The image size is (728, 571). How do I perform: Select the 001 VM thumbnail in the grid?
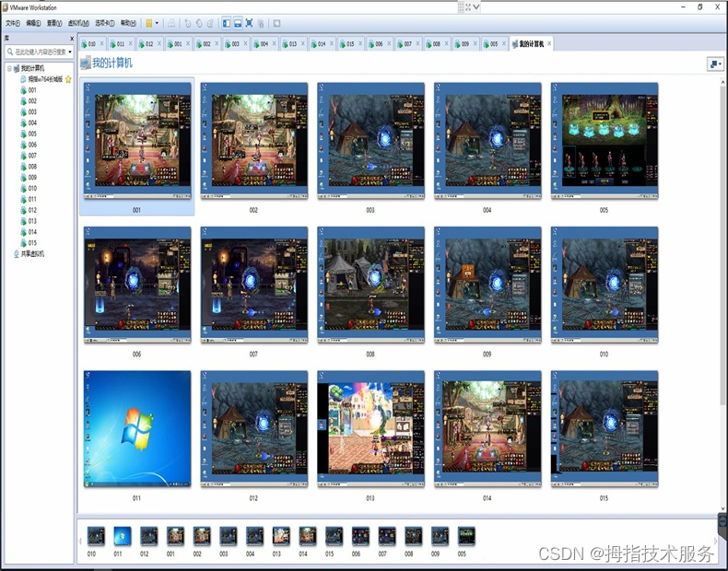pyautogui.click(x=137, y=141)
